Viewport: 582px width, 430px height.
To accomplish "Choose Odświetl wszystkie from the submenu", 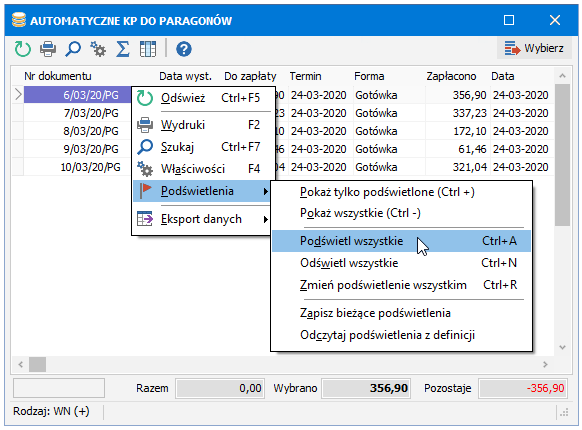I will pos(401,263).
